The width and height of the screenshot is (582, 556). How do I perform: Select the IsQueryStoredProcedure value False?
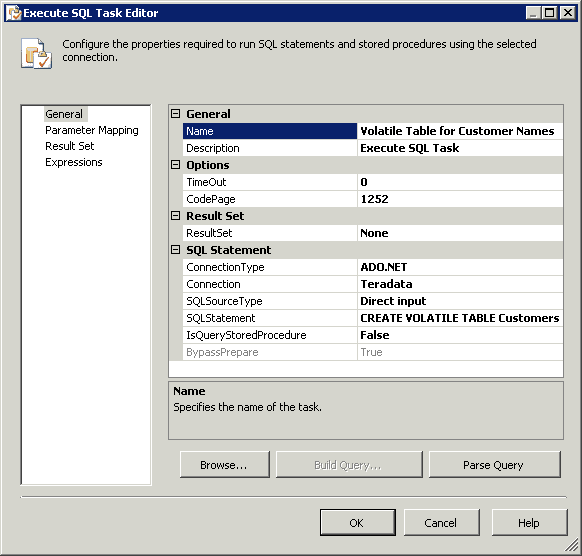460,335
